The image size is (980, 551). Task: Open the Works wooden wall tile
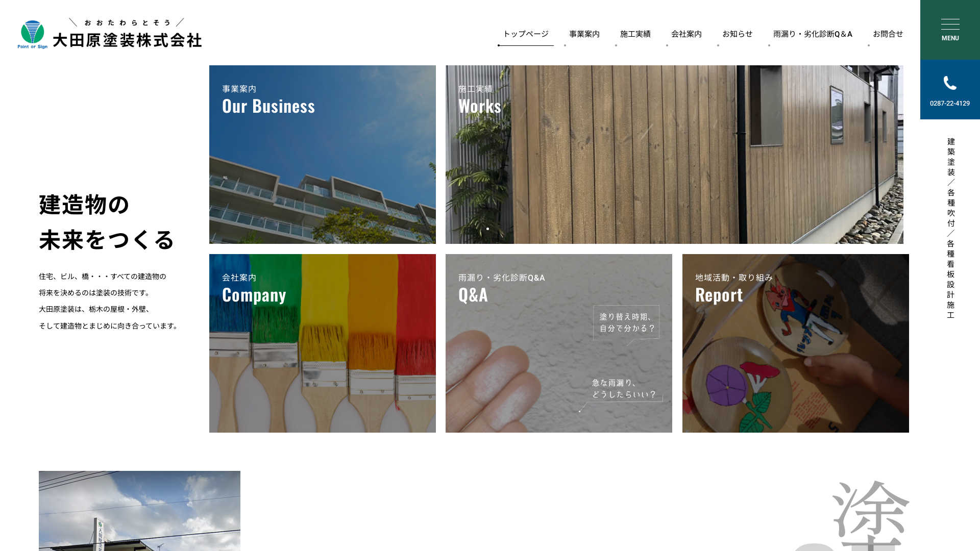(x=674, y=155)
